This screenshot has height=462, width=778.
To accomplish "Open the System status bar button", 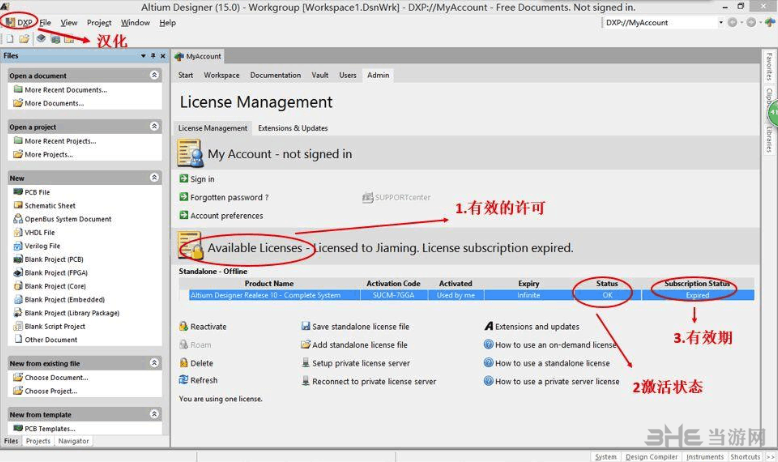I will [605, 457].
